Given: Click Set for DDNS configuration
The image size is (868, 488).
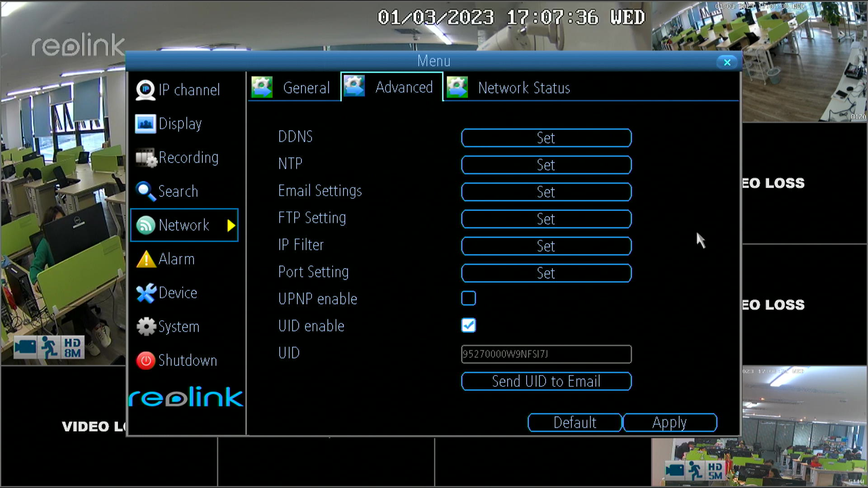Looking at the screenshot, I should [546, 138].
